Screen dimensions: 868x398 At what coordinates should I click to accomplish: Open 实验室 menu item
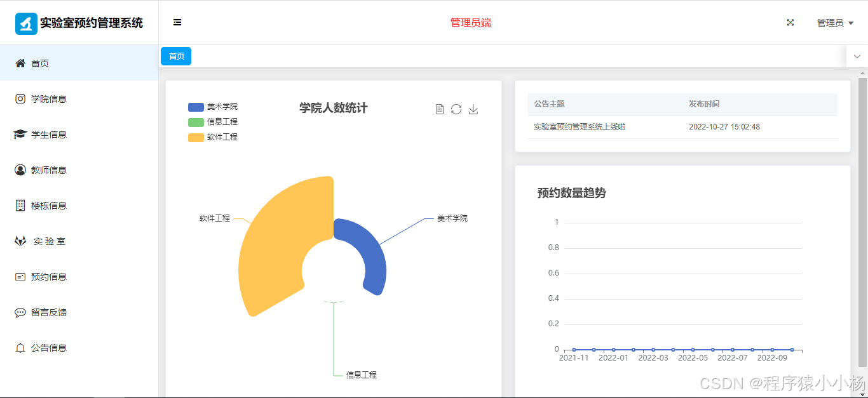pos(79,241)
